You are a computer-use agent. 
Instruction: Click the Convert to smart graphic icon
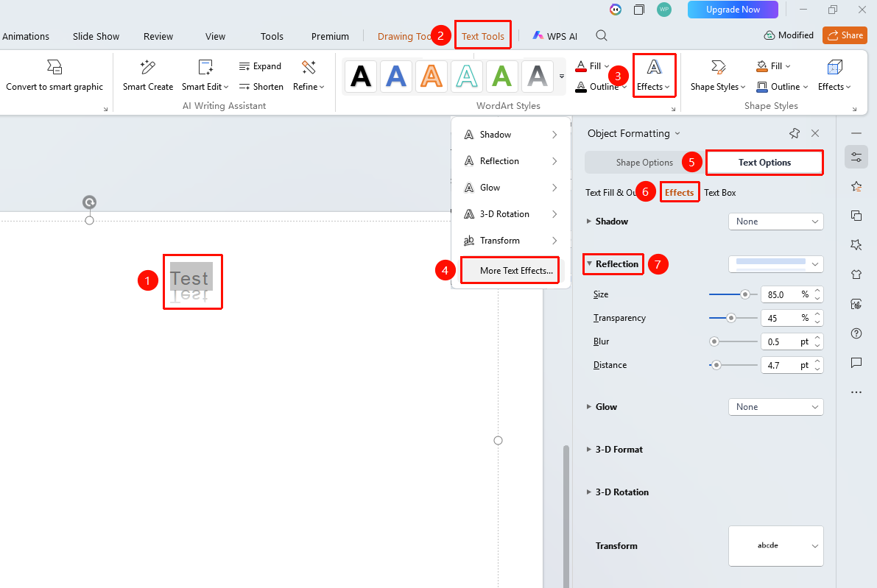tap(54, 67)
